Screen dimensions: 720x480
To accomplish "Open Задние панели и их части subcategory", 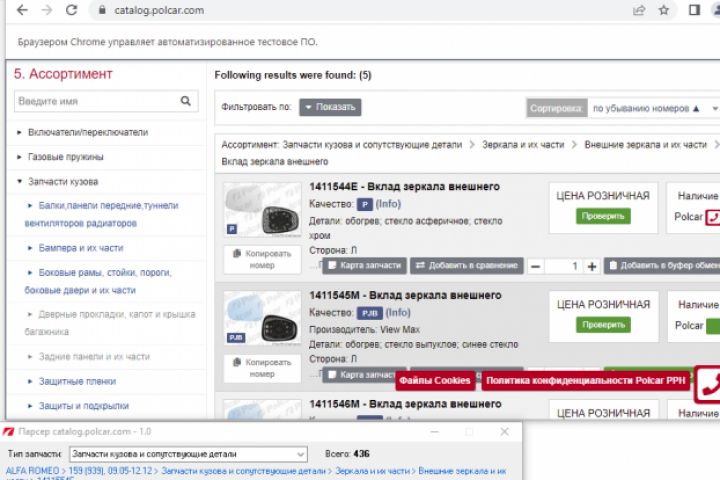I will click(94, 356).
